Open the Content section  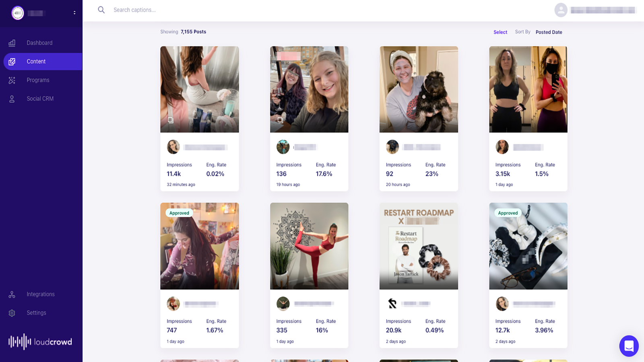43,62
